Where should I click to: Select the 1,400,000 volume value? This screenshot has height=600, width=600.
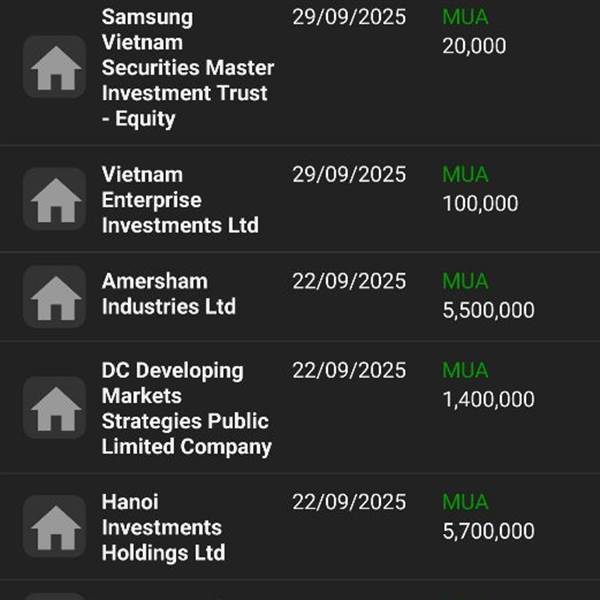488,399
